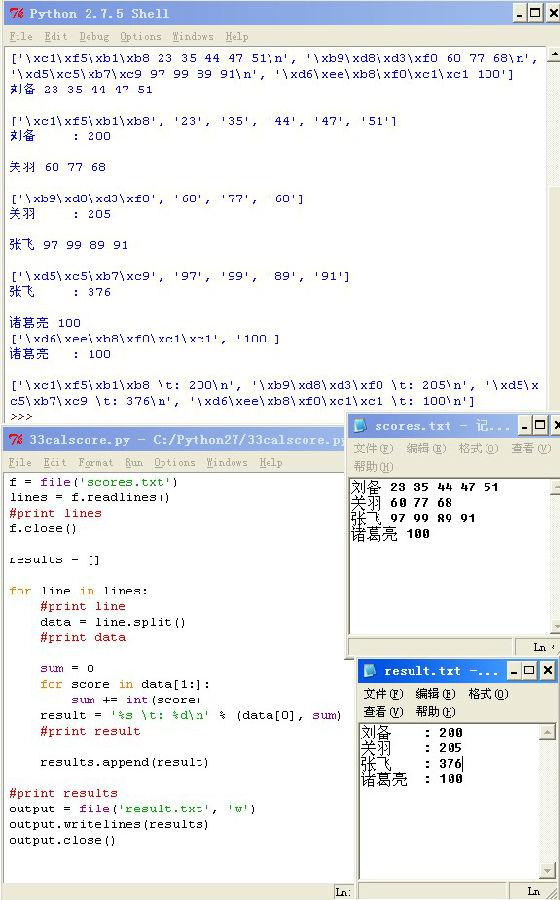
Task: Click the scores.txt Notepad title icon
Action: click(360, 425)
